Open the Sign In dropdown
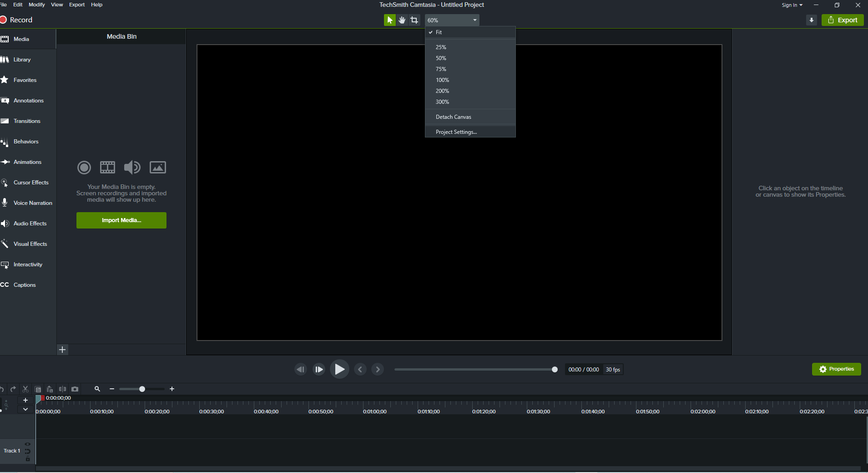This screenshot has height=473, width=868. click(792, 5)
